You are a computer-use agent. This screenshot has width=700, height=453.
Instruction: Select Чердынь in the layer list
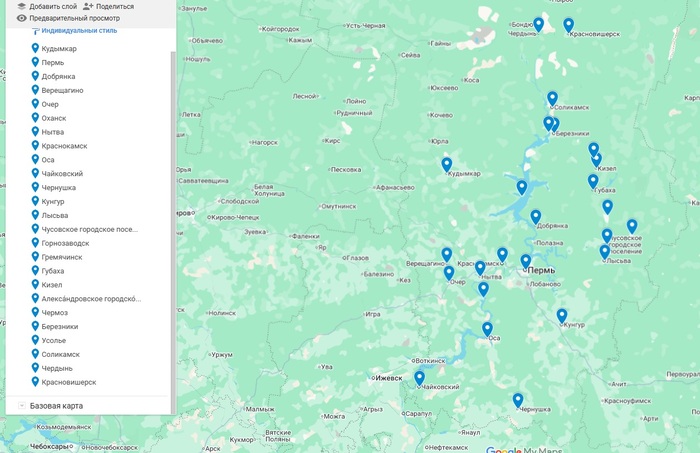click(x=57, y=368)
